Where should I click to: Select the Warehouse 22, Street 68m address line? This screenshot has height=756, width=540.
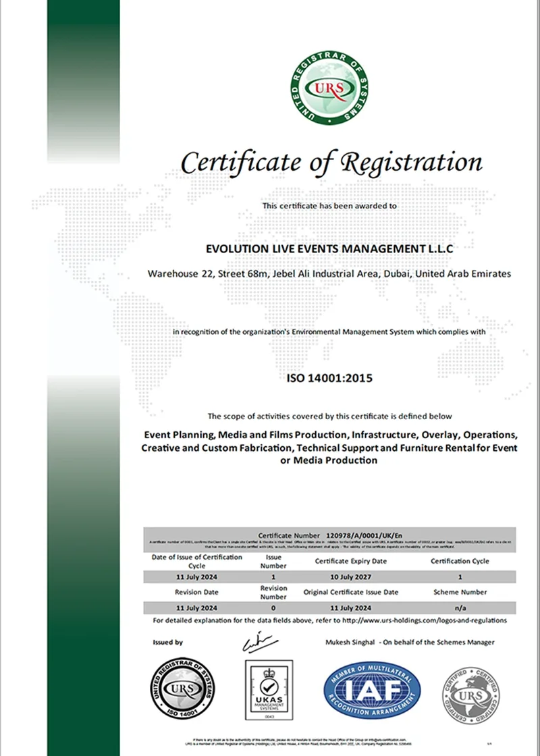(x=329, y=274)
